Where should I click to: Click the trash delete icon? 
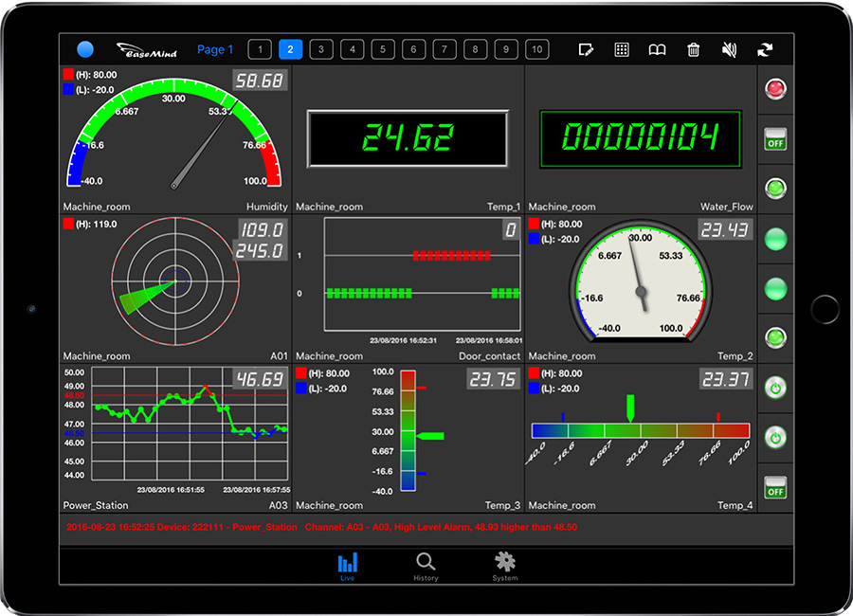pyautogui.click(x=694, y=50)
